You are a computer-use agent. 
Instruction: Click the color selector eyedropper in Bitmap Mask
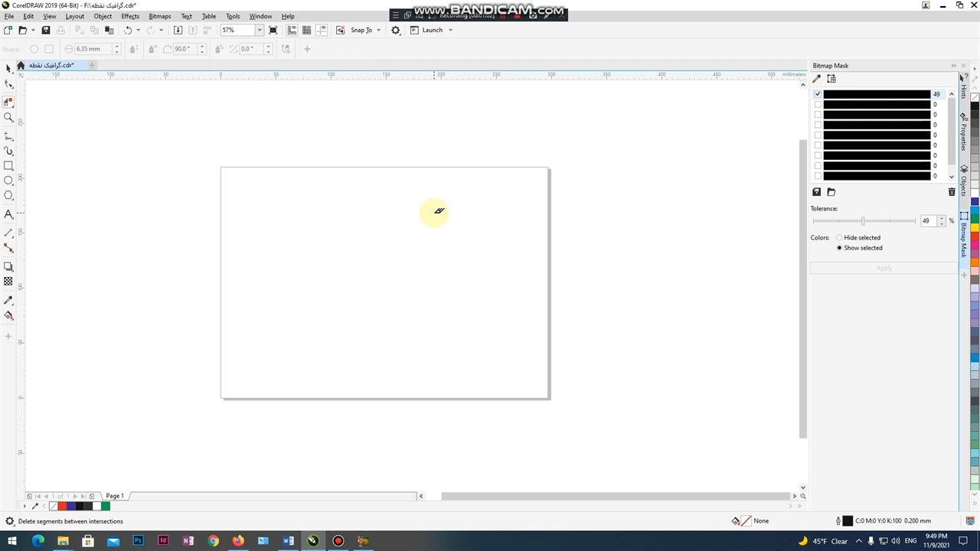tap(817, 79)
